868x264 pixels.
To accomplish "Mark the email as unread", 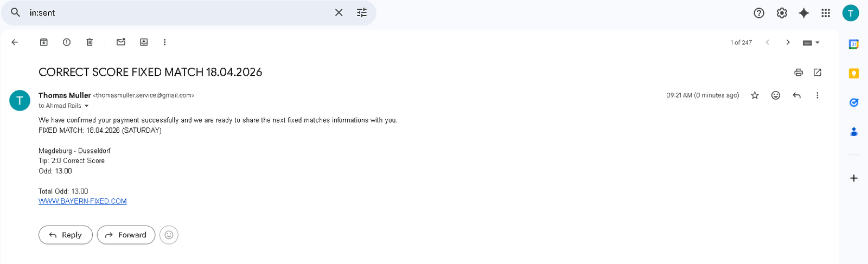I will [x=121, y=42].
